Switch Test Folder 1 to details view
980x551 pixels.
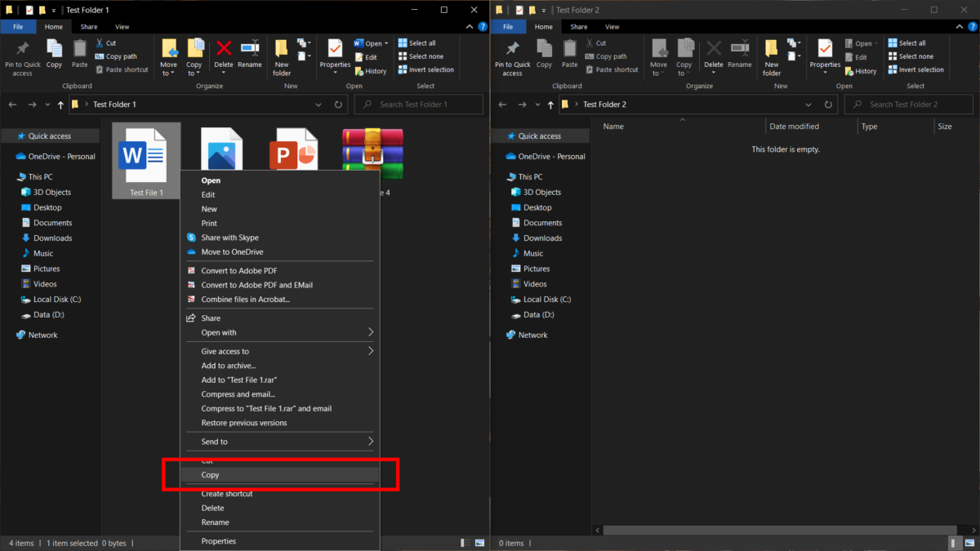tap(464, 543)
